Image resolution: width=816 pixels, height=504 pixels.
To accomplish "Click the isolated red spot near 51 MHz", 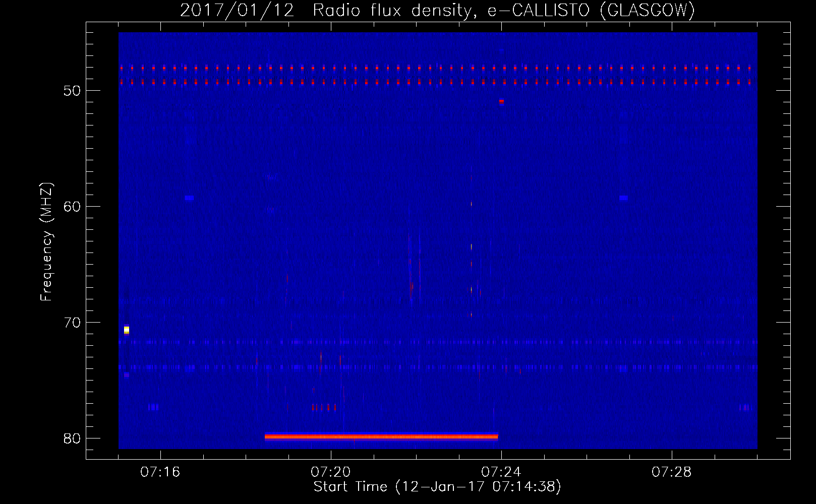I will [501, 101].
